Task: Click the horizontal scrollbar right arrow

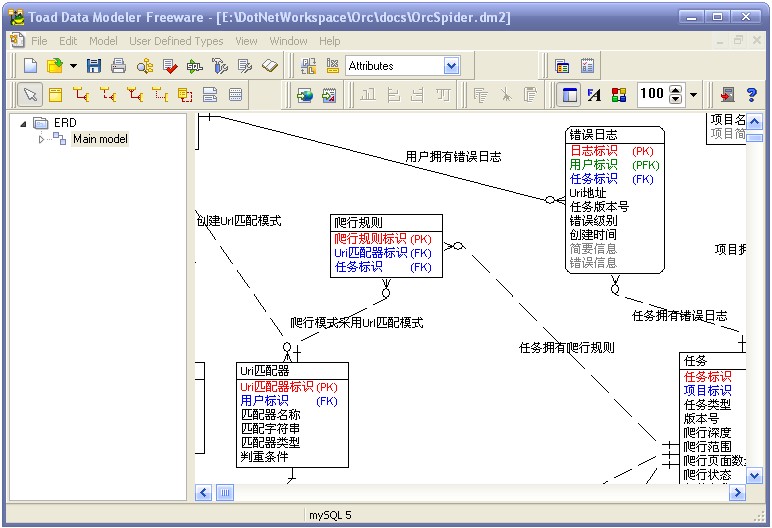Action: tap(738, 493)
